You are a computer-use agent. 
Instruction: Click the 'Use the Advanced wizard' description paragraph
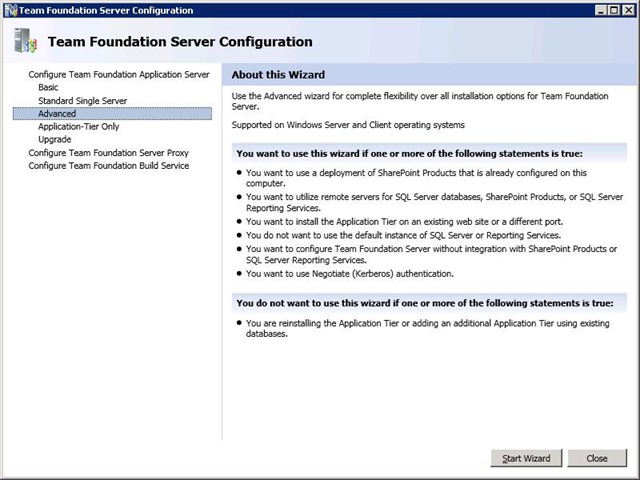(420, 101)
